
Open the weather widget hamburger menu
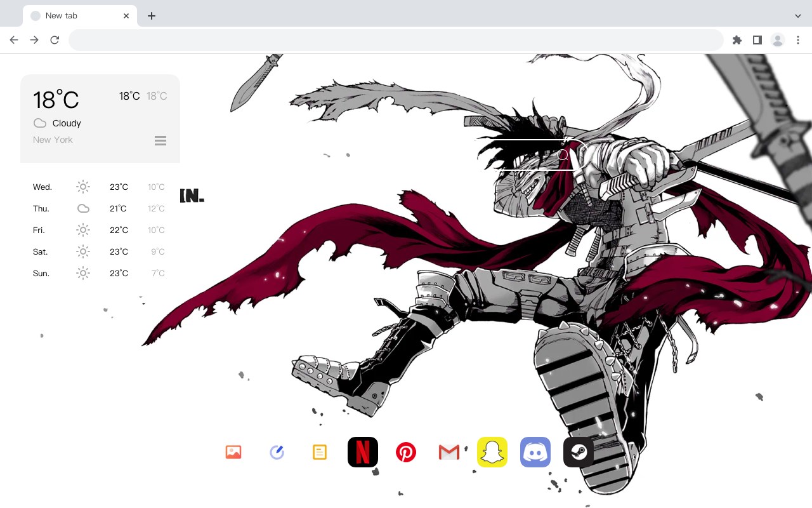[x=160, y=140]
